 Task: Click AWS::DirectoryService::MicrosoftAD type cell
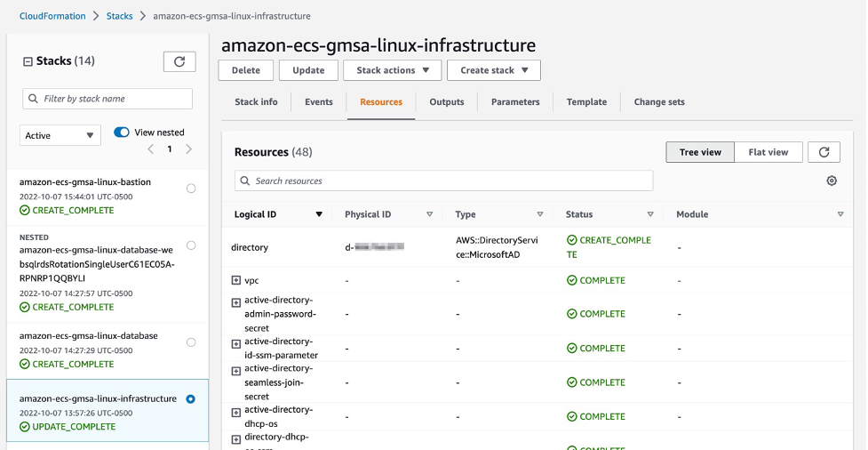click(x=496, y=248)
